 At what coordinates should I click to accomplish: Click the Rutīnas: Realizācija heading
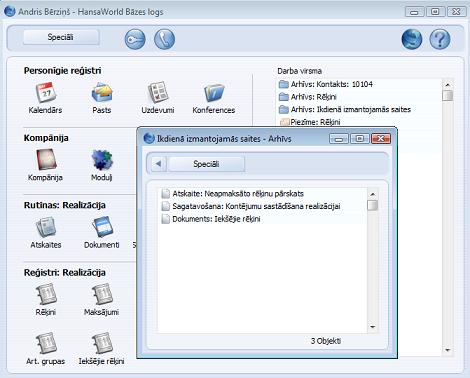65,205
